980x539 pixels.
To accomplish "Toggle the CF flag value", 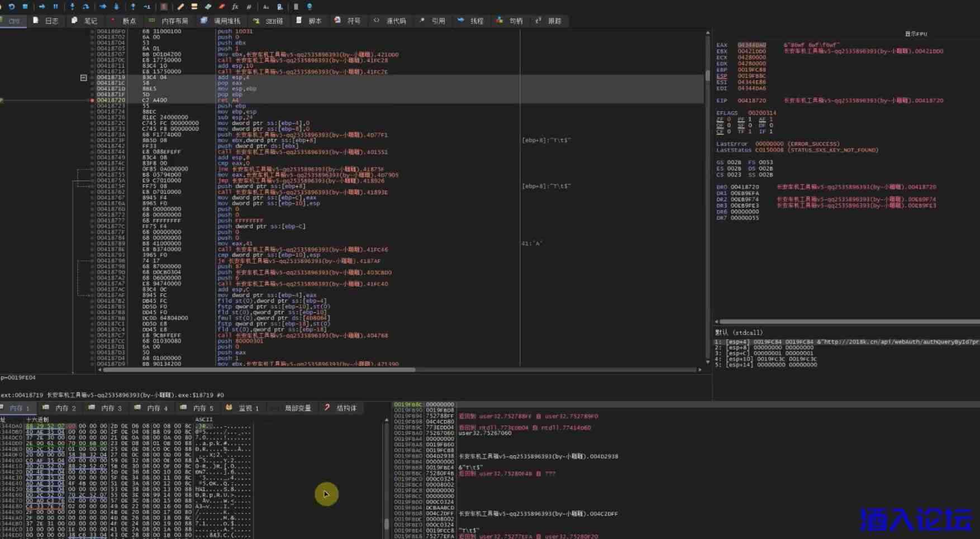I will coord(729,132).
